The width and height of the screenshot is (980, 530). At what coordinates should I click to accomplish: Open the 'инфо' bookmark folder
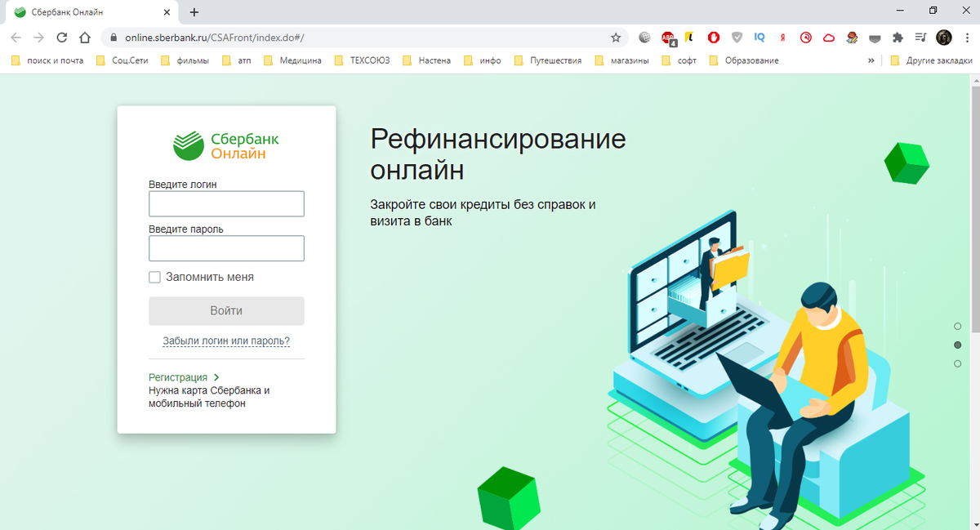(482, 60)
